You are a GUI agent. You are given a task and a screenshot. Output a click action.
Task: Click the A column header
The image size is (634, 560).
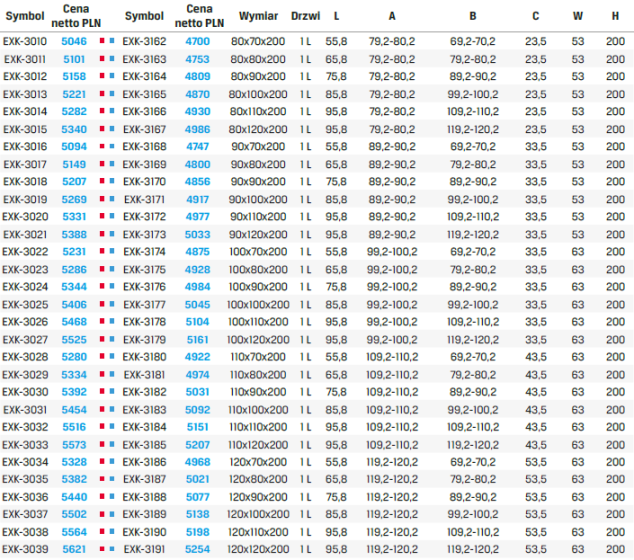(392, 16)
